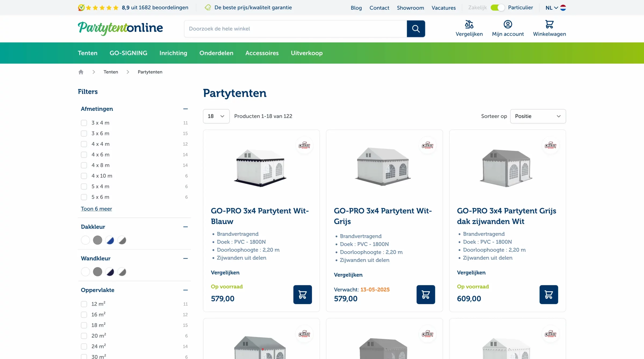
Task: Check the 12 m² surface filter
Action: pos(84,304)
